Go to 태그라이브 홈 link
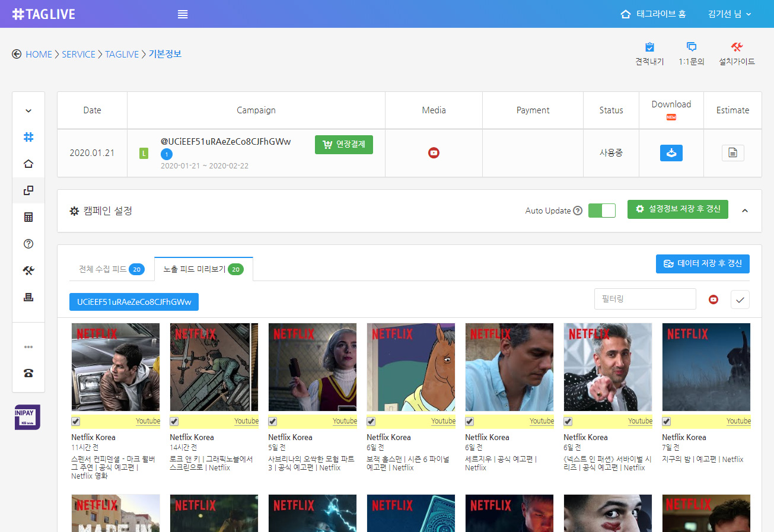The image size is (774, 532). click(653, 14)
